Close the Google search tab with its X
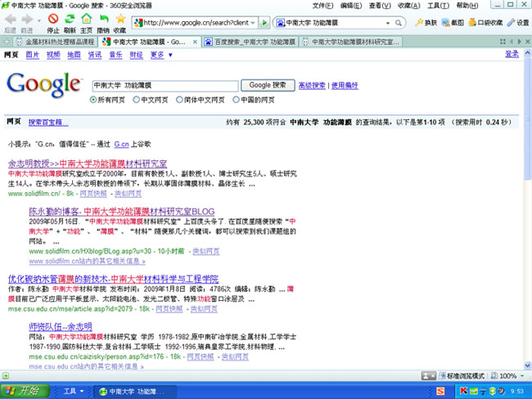Image resolution: width=532 pixels, height=399 pixels. pos(195,42)
